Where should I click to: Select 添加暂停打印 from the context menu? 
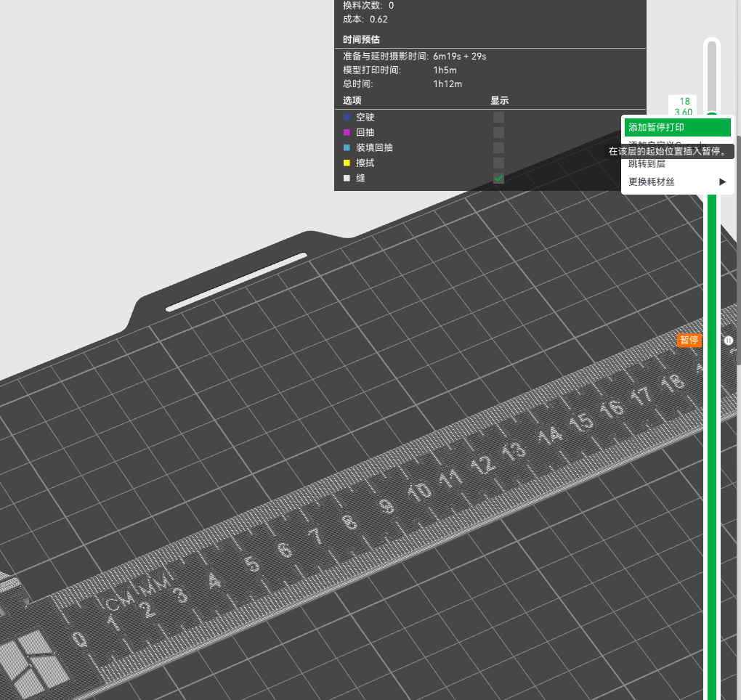677,127
